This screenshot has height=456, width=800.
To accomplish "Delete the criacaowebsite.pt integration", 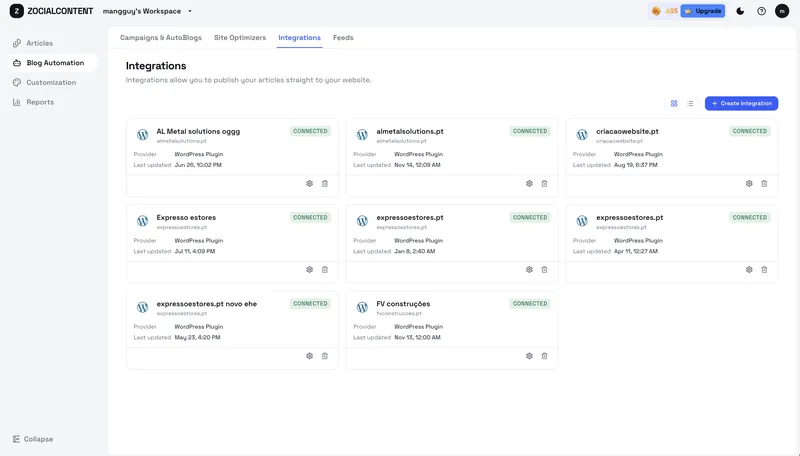I will click(764, 184).
